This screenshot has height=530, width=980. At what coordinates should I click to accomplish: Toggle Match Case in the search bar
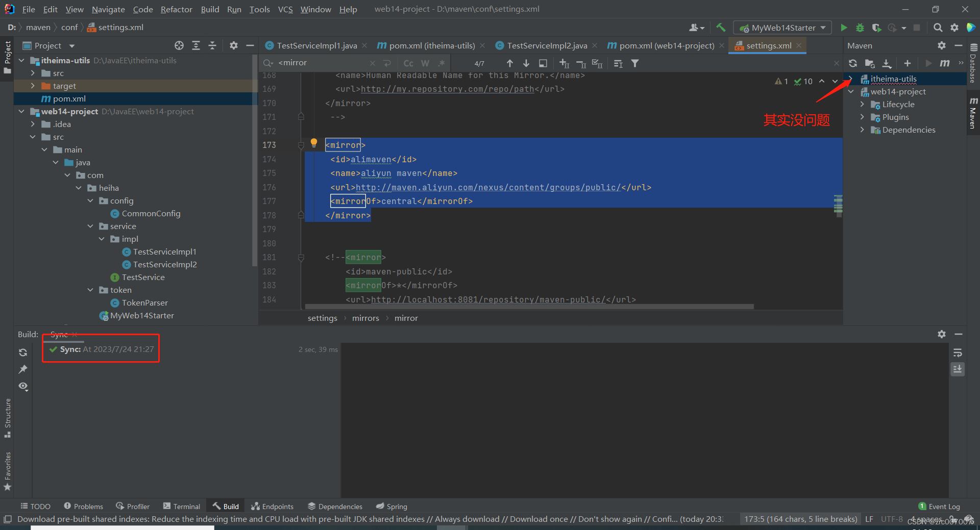click(407, 63)
